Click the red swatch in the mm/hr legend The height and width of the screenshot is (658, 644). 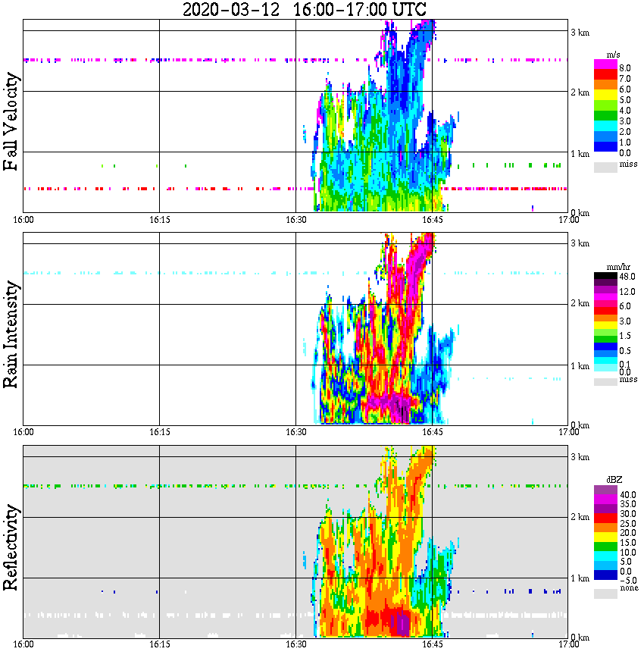pos(605,311)
